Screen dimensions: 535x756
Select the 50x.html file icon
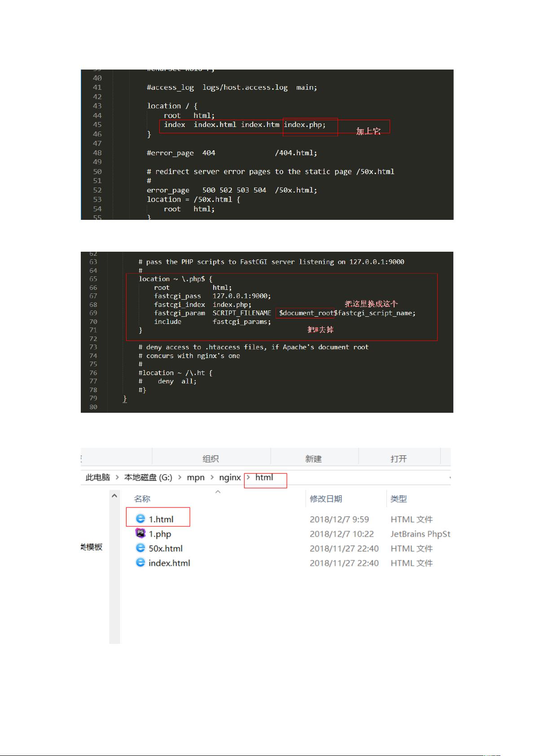140,548
